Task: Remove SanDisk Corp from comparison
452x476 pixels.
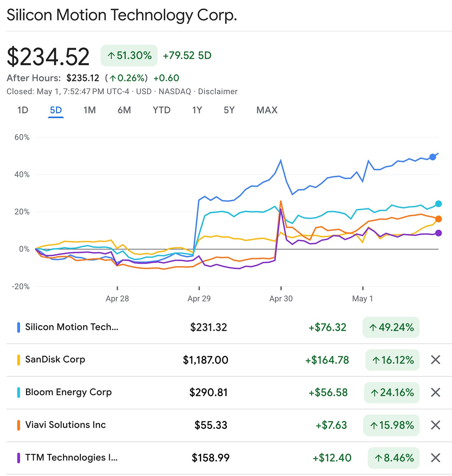Action: 436,360
